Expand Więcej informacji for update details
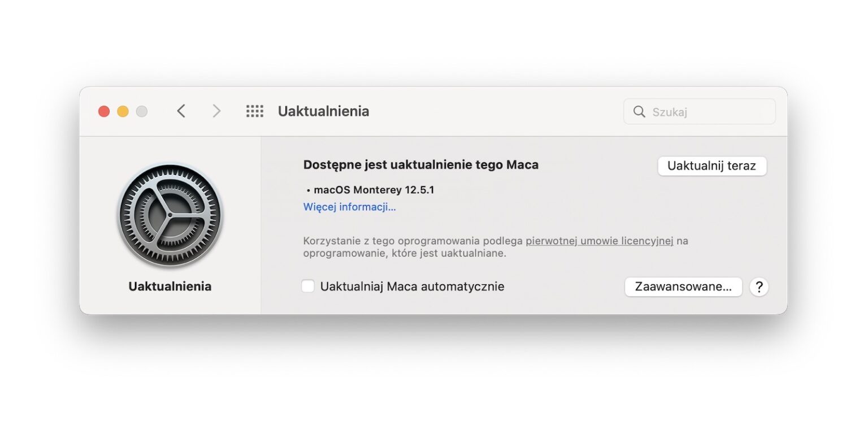Viewport: 868px width, 434px height. pos(349,207)
